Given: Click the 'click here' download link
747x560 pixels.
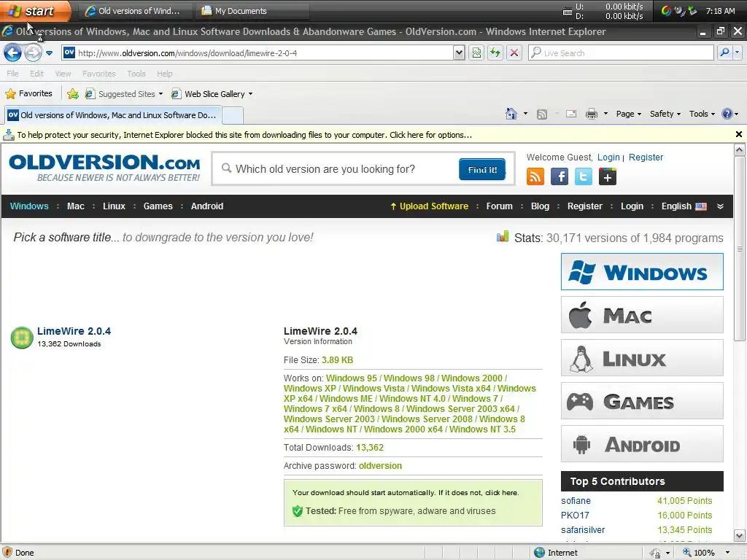Looking at the screenshot, I should [501, 492].
